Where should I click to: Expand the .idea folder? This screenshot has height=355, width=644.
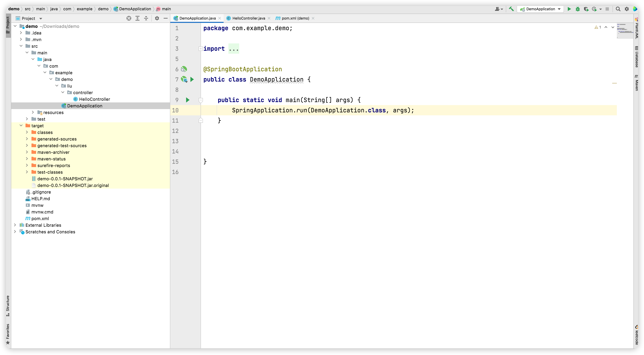21,33
